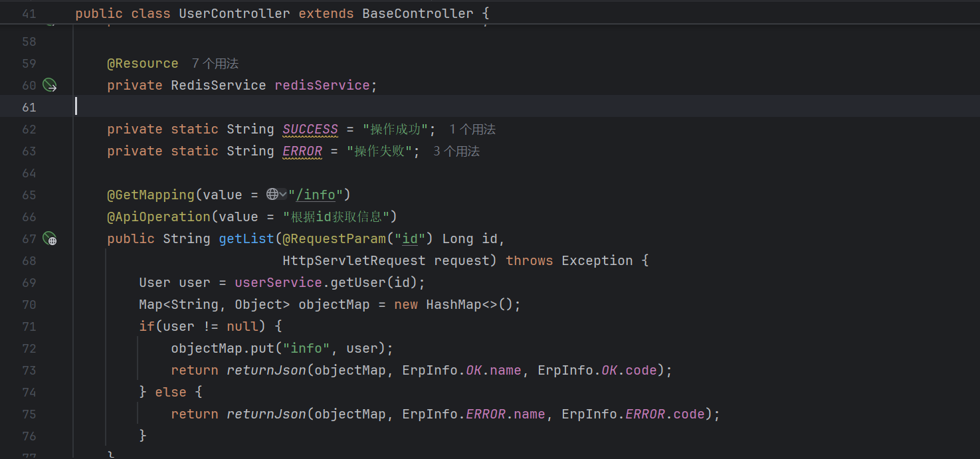This screenshot has height=459, width=980.
Task: Open the "1 个用法" hint after SUCCESS
Action: click(x=472, y=130)
